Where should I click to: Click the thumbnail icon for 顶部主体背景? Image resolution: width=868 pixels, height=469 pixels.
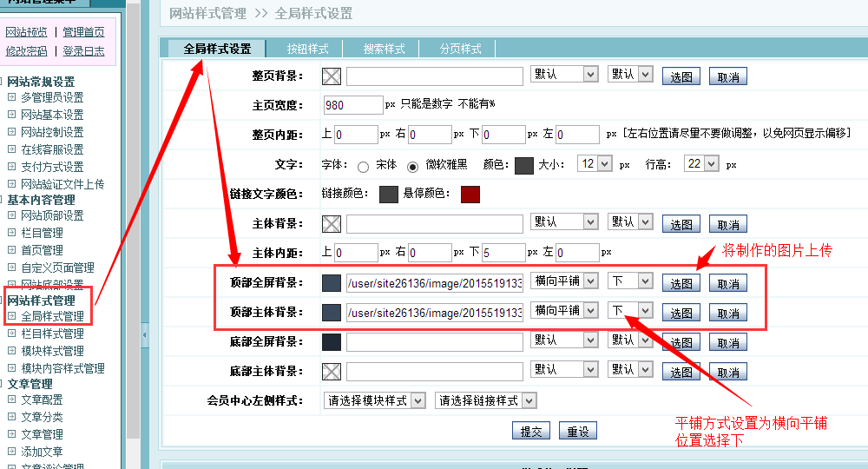pos(332,313)
